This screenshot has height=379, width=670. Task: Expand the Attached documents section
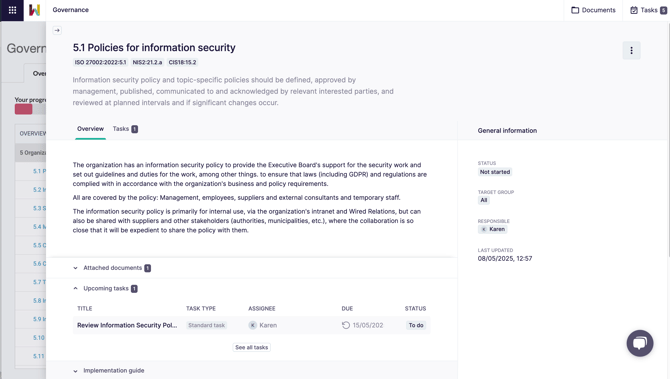coord(112,268)
